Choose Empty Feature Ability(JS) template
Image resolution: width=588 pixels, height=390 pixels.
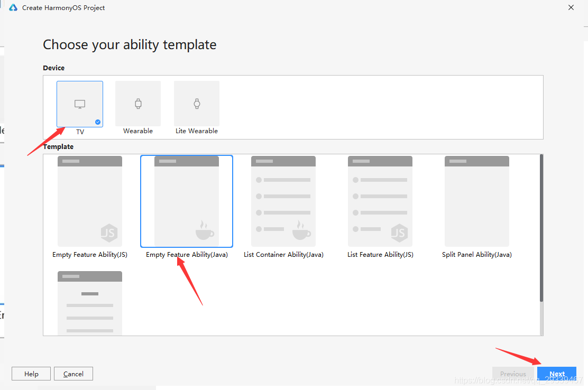90,201
